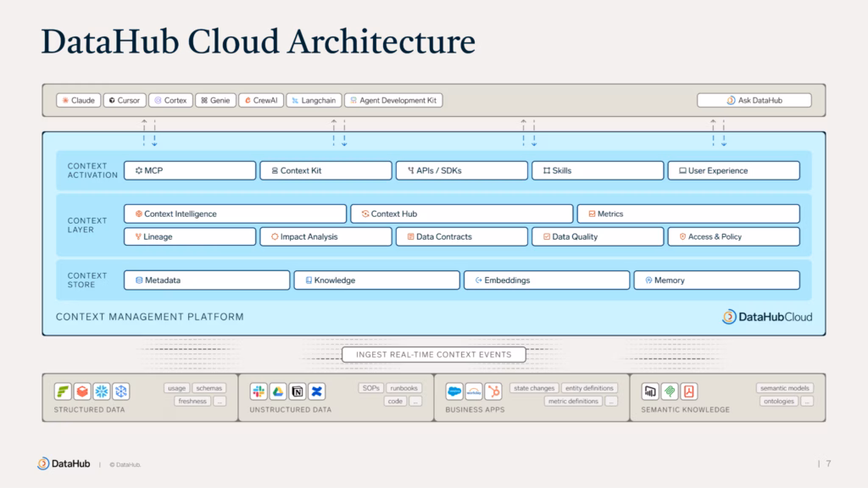Click the Context Layer row label
This screenshot has height=488, width=868.
tap(87, 225)
